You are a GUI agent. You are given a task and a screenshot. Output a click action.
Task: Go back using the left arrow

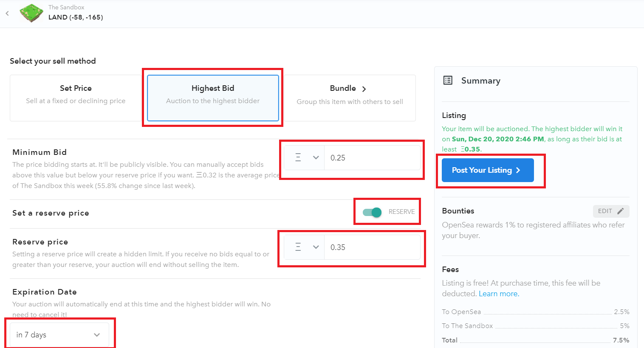coord(7,13)
